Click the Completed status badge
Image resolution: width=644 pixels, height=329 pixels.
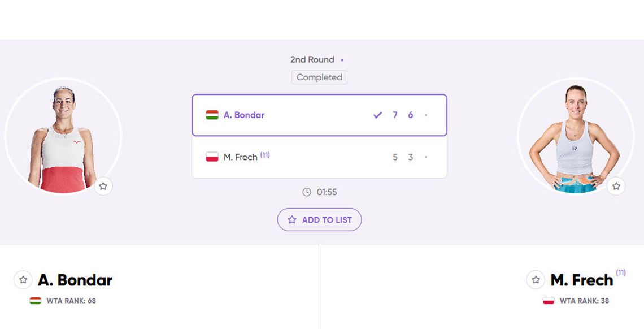[319, 77]
